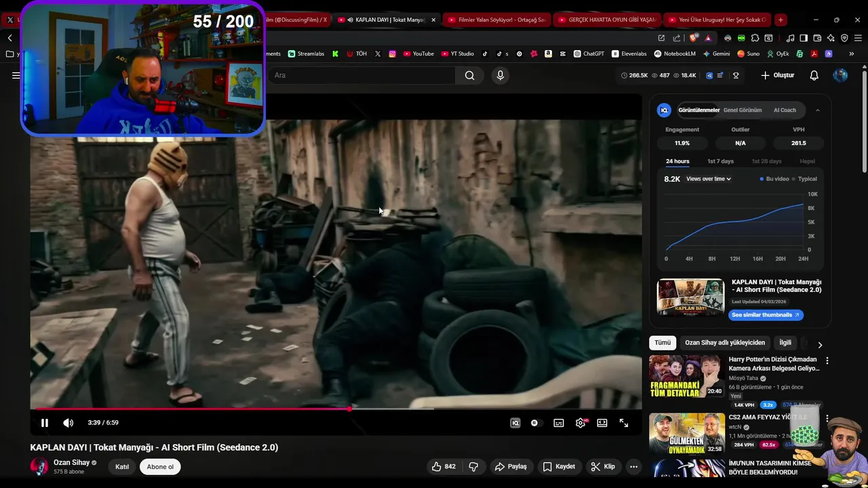The width and height of the screenshot is (868, 488).
Task: Open the NotebookLM bookmark
Action: (x=674, y=54)
